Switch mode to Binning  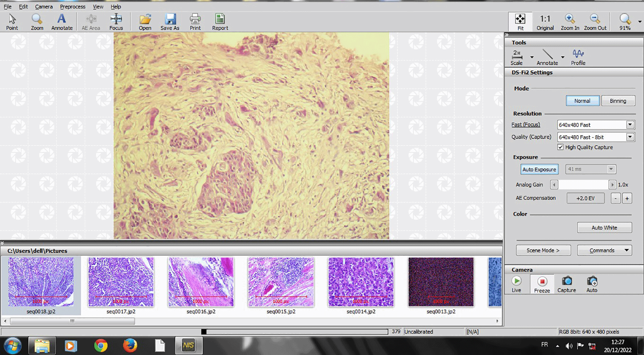pos(618,101)
